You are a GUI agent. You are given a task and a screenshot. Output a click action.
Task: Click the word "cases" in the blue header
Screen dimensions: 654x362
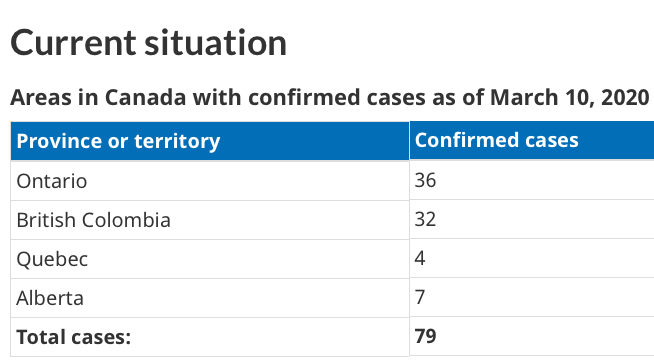tap(552, 141)
